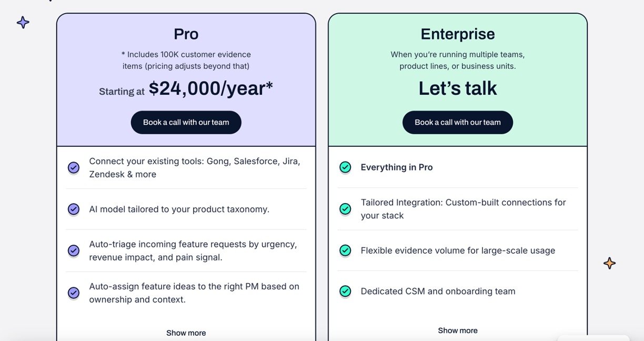Click the $24,000/year price text

(210, 88)
